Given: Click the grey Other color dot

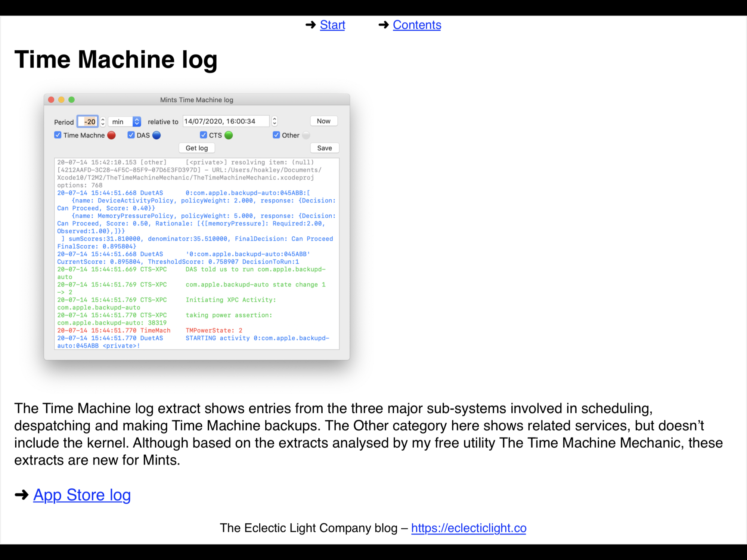Looking at the screenshot, I should point(306,135).
